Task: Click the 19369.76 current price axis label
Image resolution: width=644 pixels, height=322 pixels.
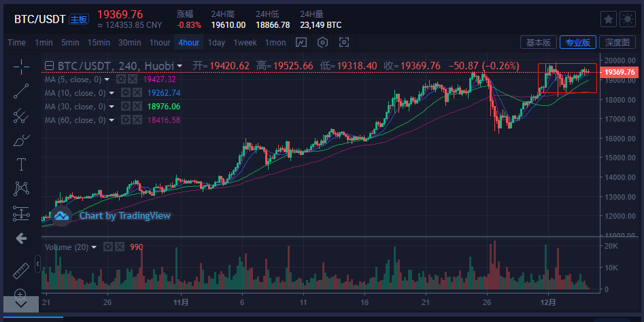Action: [620, 73]
